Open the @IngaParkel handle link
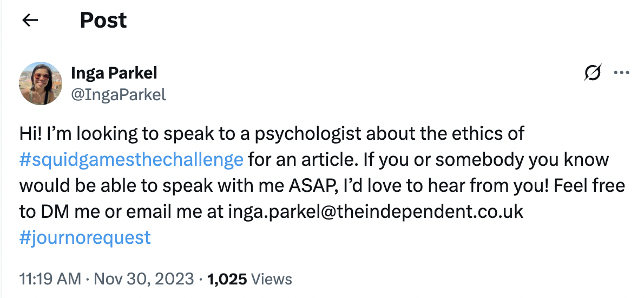Image resolution: width=644 pixels, height=298 pixels. tap(119, 95)
